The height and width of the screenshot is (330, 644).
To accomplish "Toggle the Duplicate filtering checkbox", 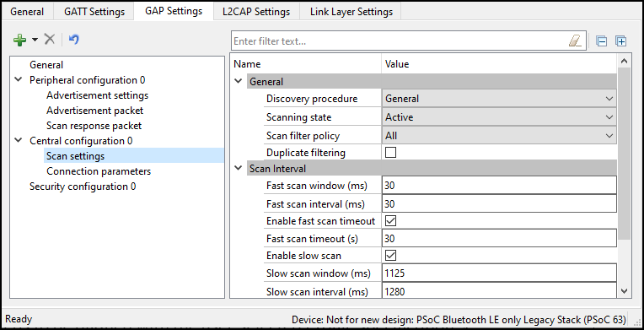I will (390, 153).
